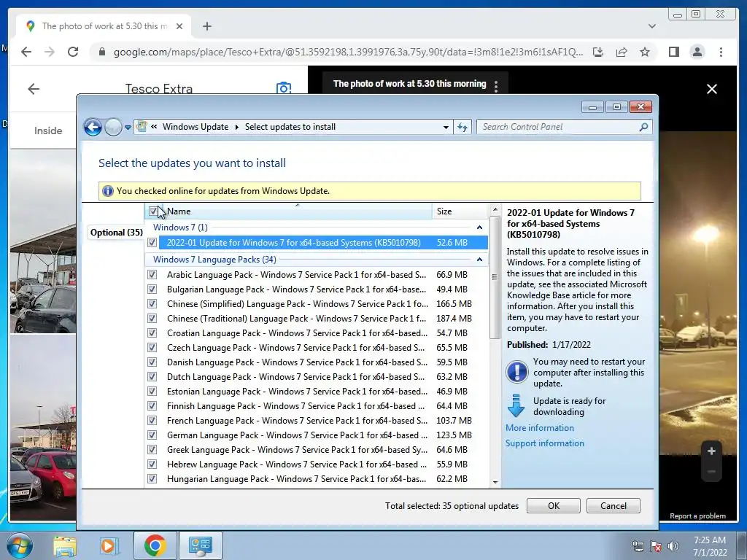This screenshot has width=747, height=560.
Task: Open Chrome's three-dot menu
Action: (x=721, y=52)
